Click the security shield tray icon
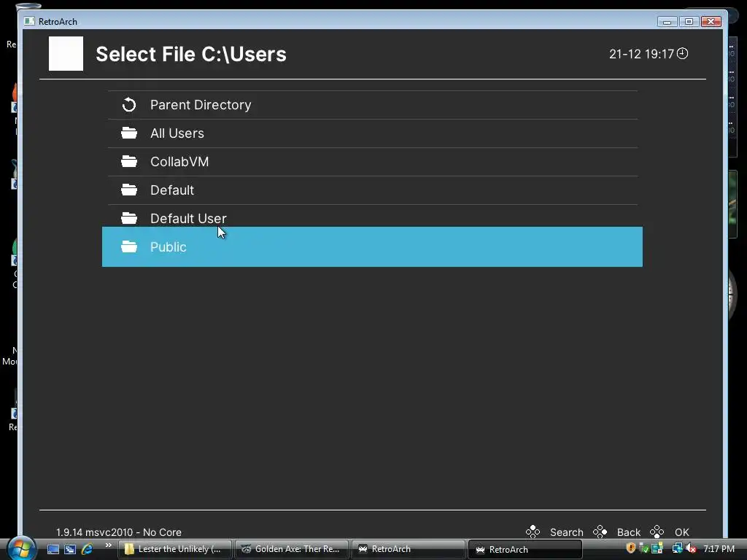 [x=631, y=548]
